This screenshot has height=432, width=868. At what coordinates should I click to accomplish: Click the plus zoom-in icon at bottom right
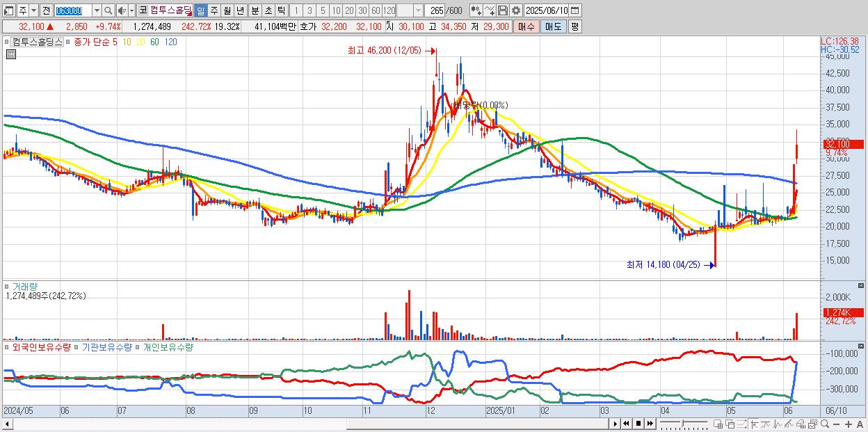coord(849,424)
